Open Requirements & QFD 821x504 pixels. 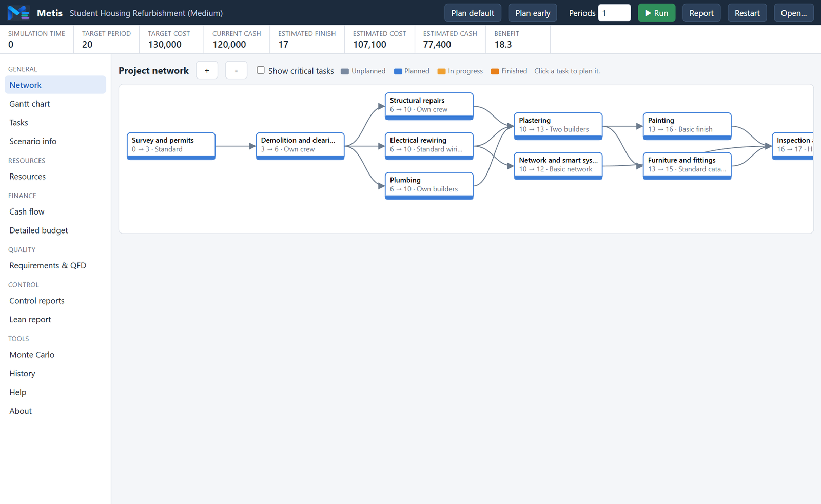pyautogui.click(x=55, y=265)
